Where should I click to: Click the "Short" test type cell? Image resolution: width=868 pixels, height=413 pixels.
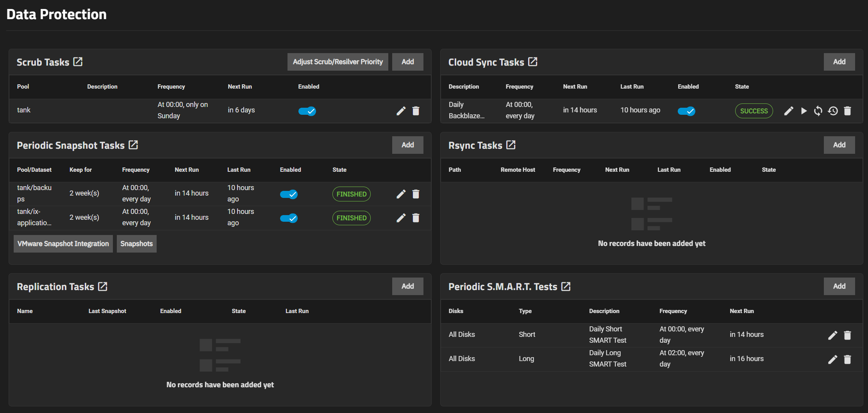[527, 335]
